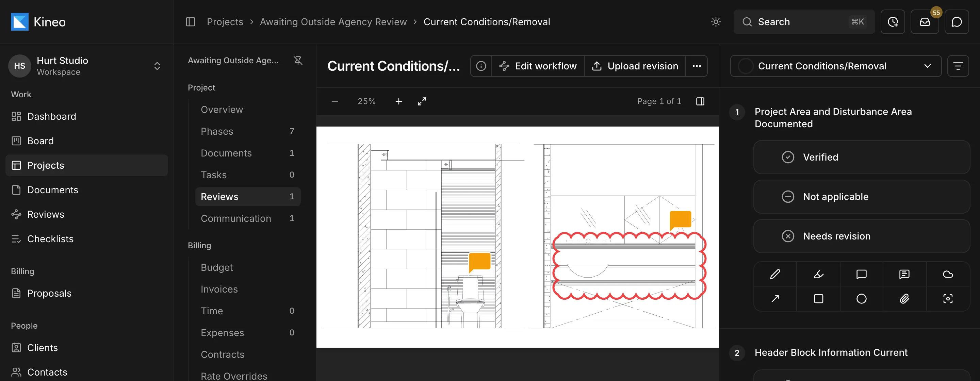Screen dimensions: 980x381
Task: Zoom in with the plus button
Action: click(x=398, y=101)
